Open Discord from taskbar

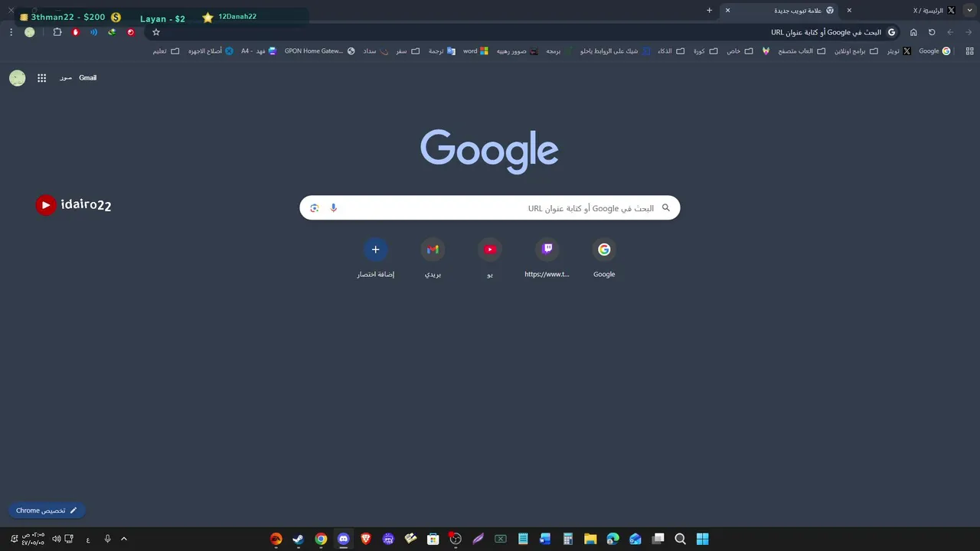coord(343,539)
